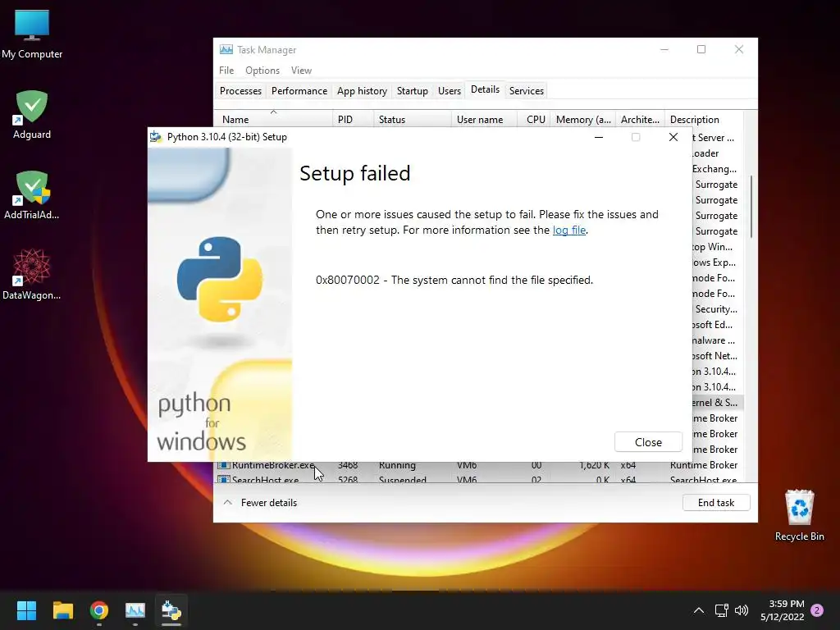
Task: Open the Adguard desktop shortcut
Action: point(32,115)
